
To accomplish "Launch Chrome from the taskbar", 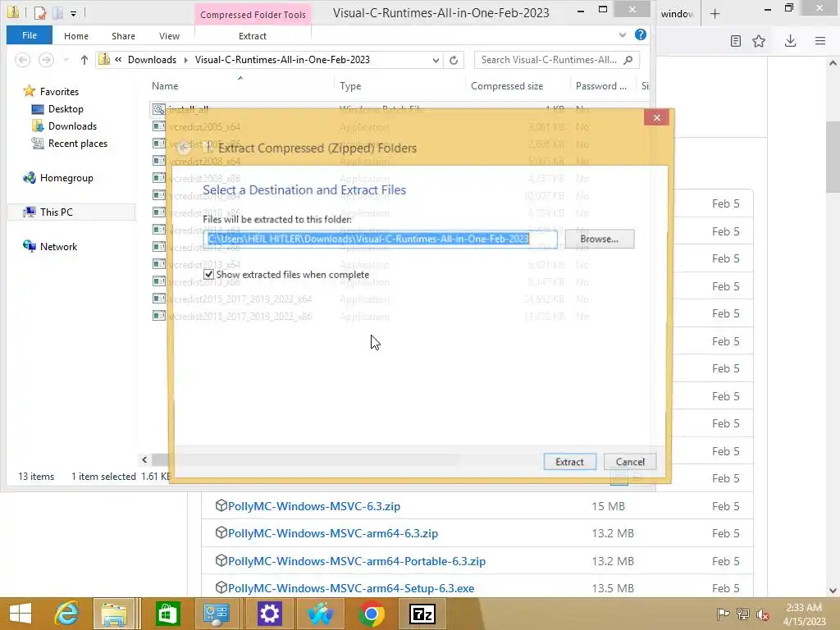I will pos(372,614).
